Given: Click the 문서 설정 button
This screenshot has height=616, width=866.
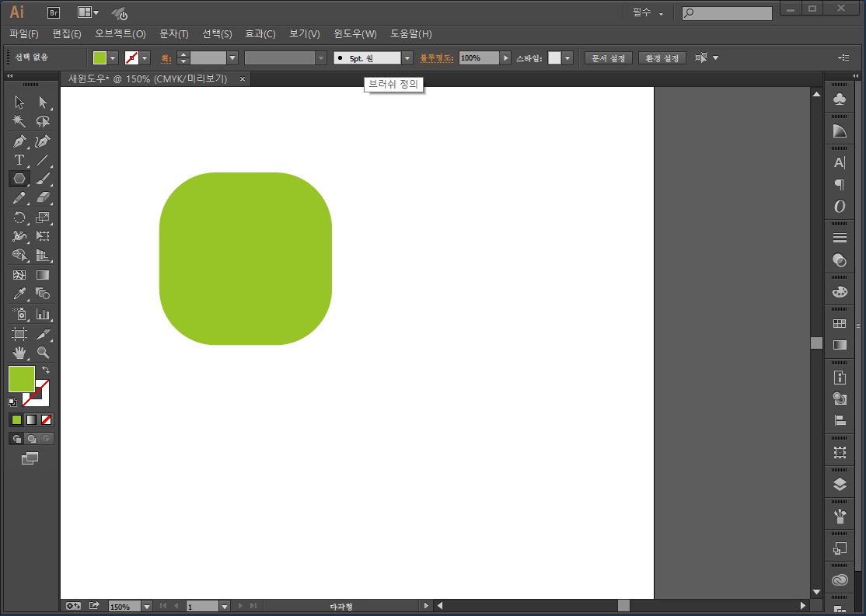Looking at the screenshot, I should coord(608,58).
